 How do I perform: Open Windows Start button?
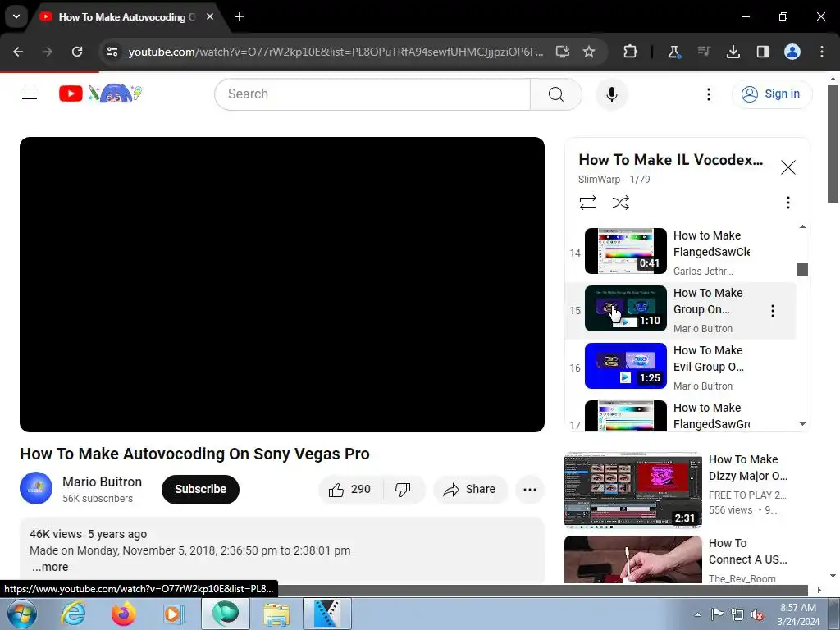click(22, 614)
